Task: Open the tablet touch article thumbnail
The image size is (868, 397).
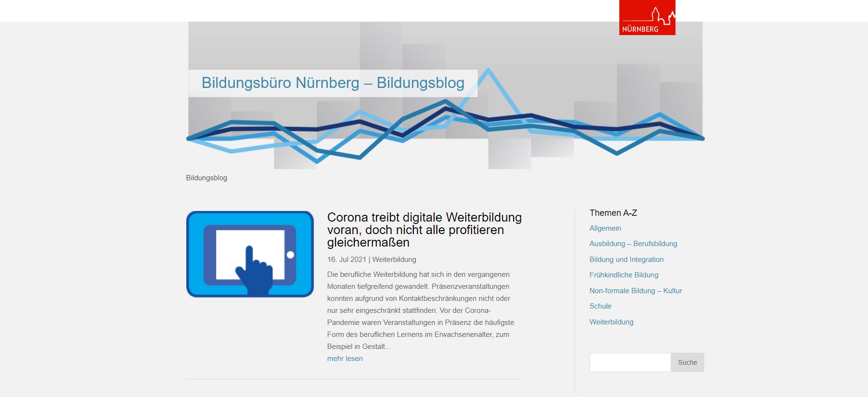Action: pos(250,254)
